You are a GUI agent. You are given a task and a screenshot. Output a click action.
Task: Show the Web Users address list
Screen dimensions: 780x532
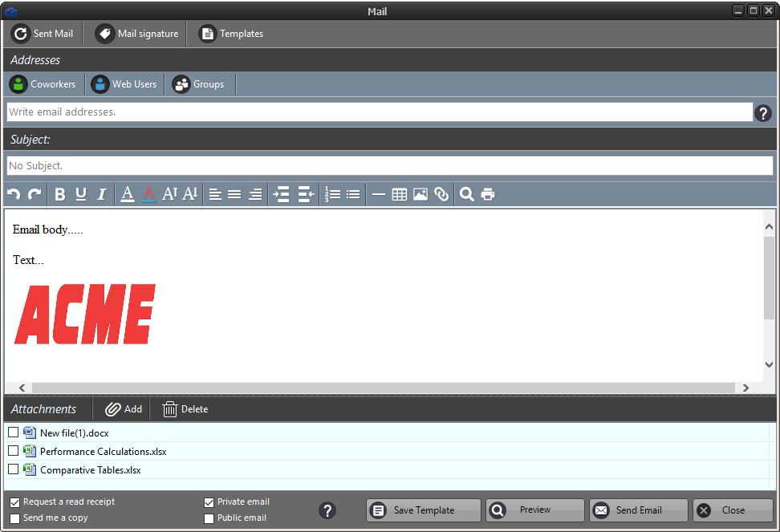click(124, 84)
